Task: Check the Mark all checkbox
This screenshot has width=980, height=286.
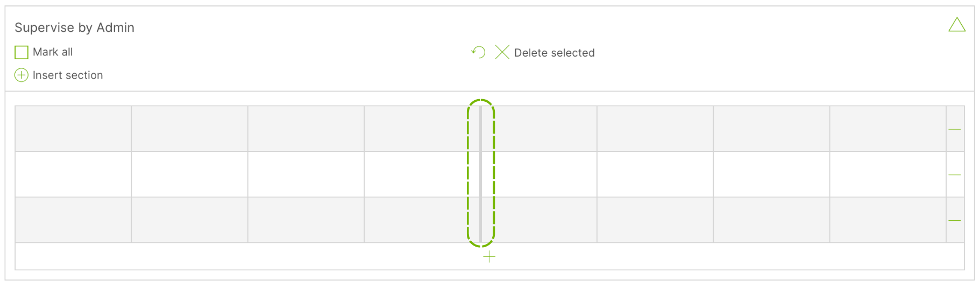Action: click(22, 52)
